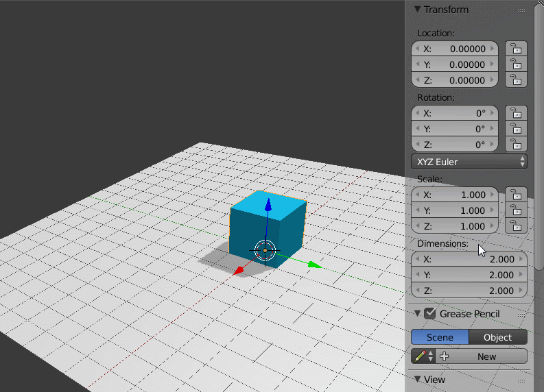
Task: Toggle the Location Y lock icon
Action: (516, 64)
